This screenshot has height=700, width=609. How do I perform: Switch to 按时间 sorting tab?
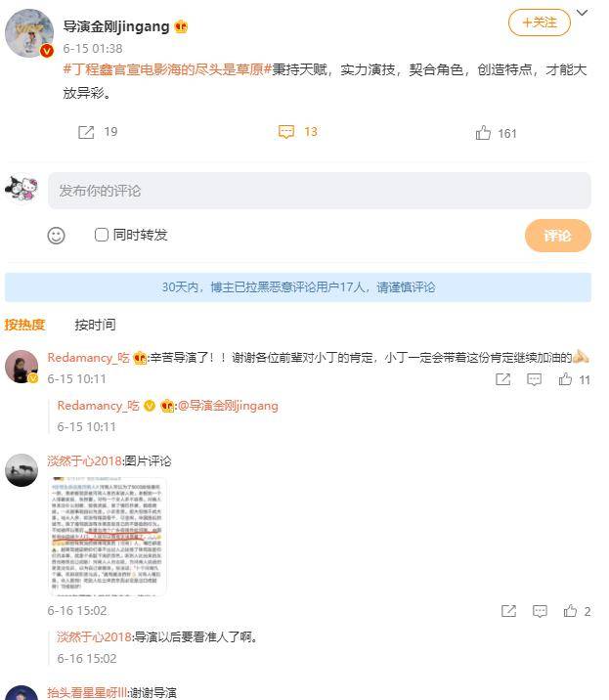(95, 325)
